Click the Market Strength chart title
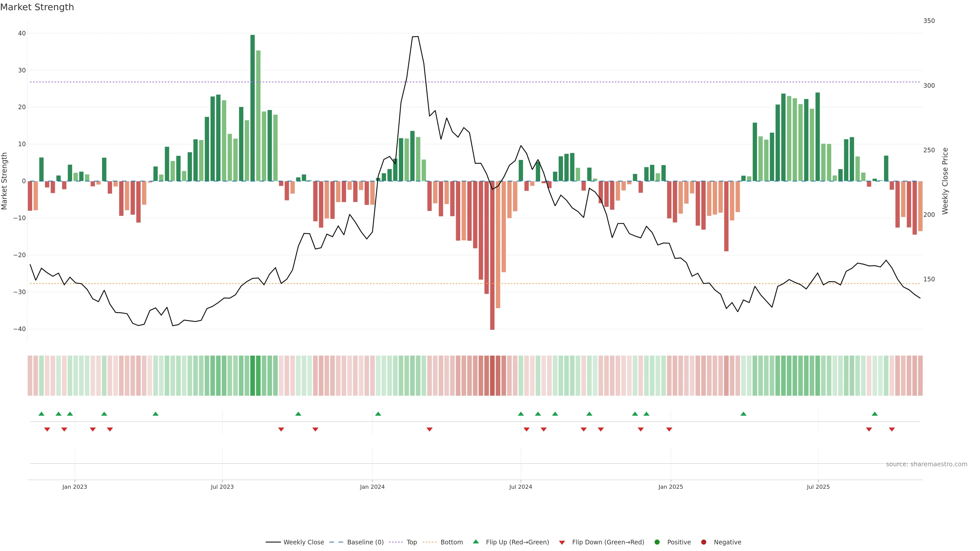This screenshot has width=980, height=551. (x=37, y=7)
